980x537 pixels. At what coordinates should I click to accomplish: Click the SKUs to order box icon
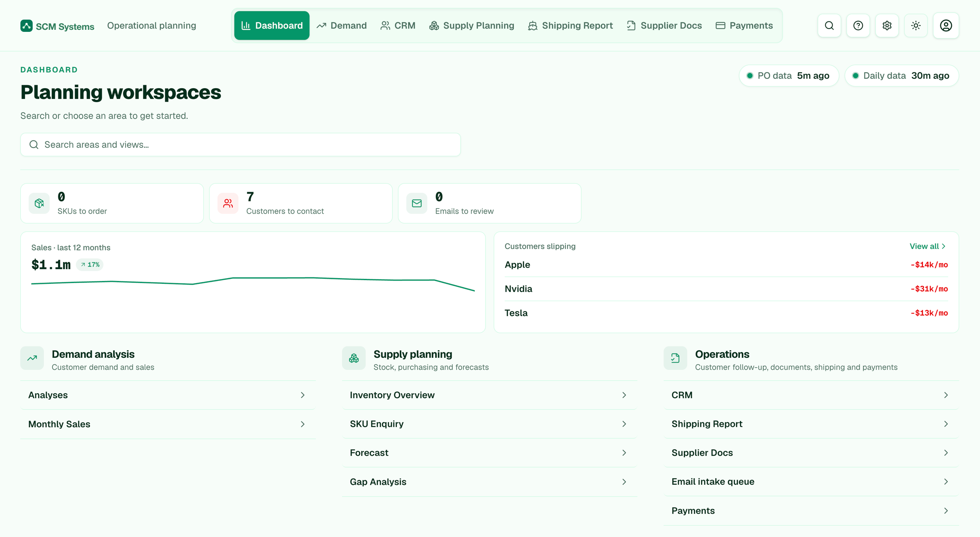pos(39,203)
